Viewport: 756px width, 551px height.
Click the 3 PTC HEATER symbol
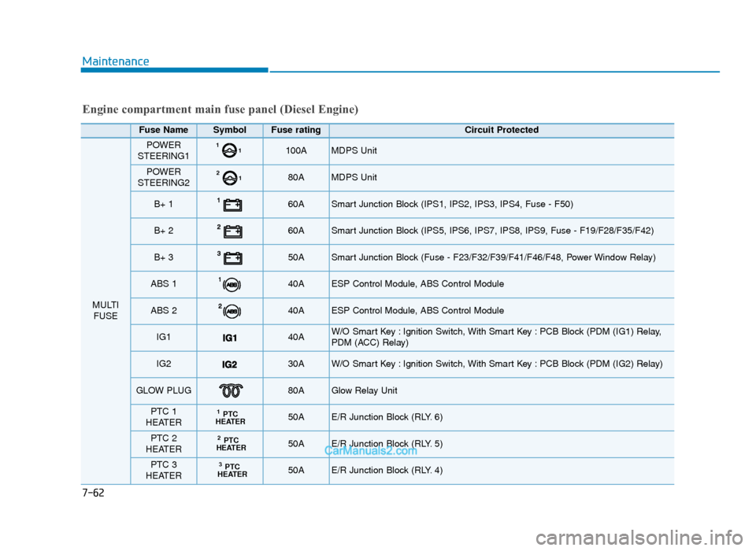tap(232, 470)
